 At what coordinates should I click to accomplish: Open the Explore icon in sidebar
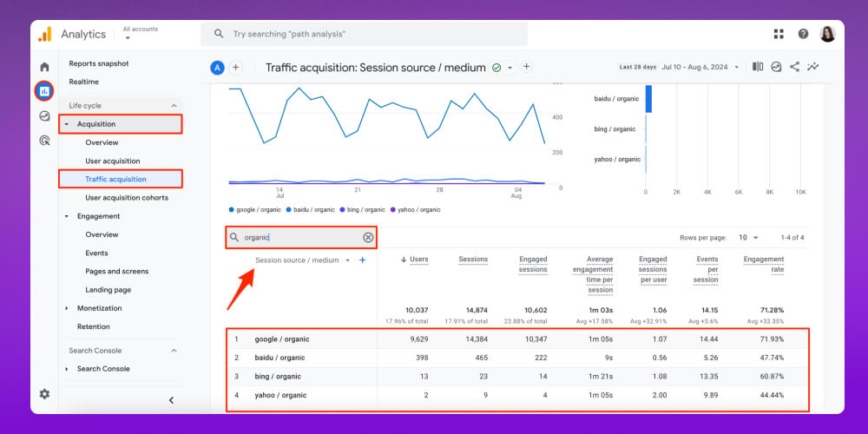click(44, 115)
